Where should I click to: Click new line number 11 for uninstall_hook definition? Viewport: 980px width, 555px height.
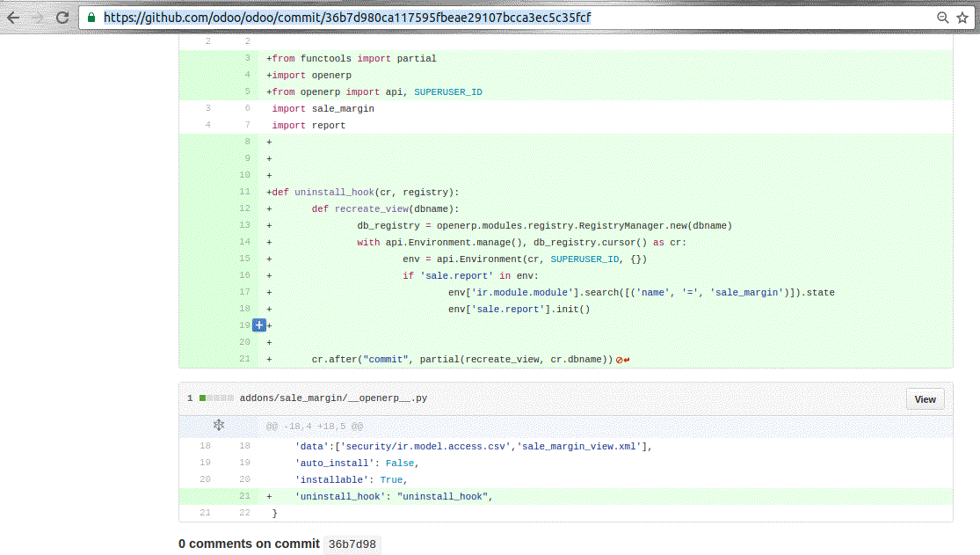click(x=244, y=192)
